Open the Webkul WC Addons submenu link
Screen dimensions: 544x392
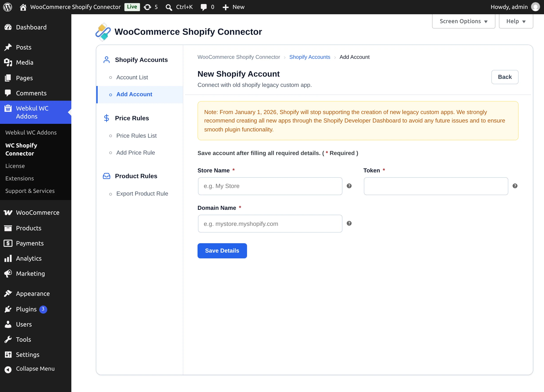click(x=31, y=132)
